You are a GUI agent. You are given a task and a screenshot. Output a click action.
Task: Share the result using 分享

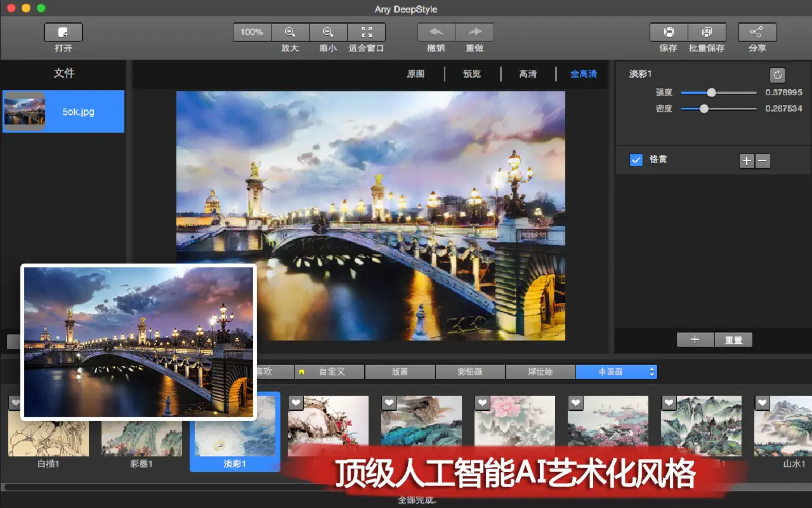point(757,32)
